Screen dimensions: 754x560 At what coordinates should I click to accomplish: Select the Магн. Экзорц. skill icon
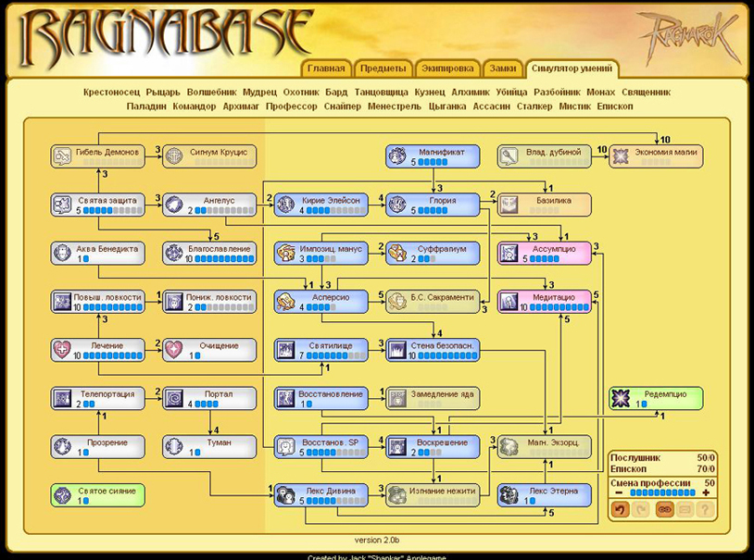pyautogui.click(x=509, y=447)
